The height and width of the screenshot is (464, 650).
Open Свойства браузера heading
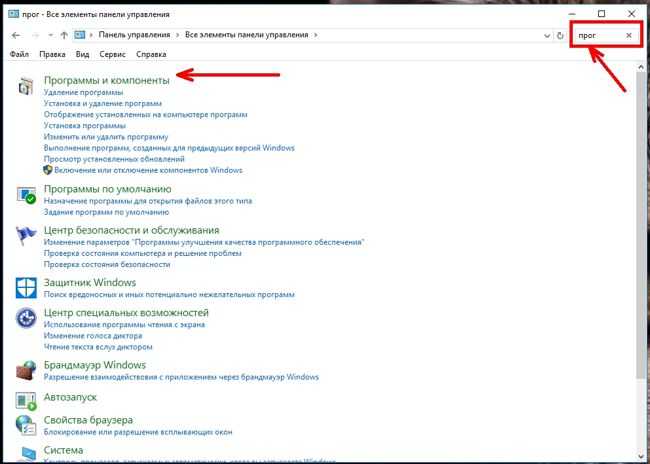(x=88, y=420)
